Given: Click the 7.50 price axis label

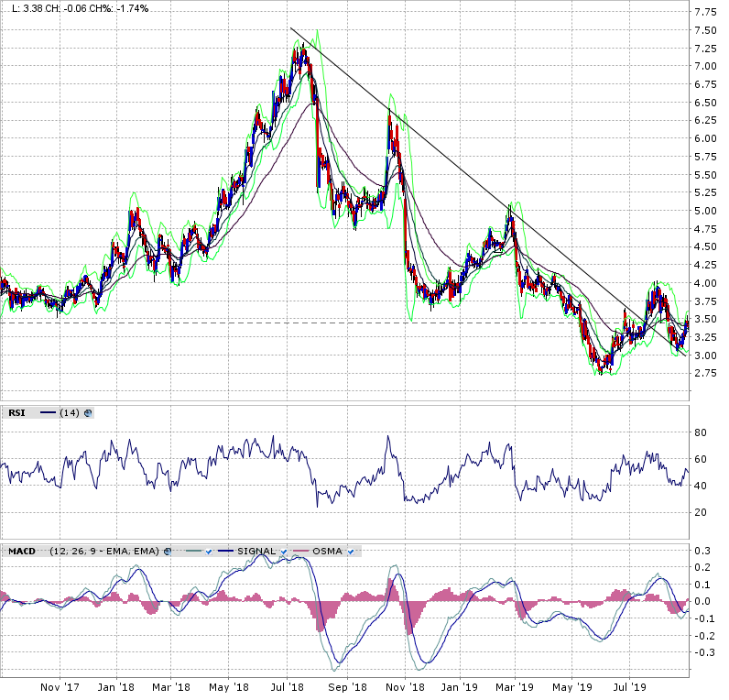Looking at the screenshot, I should click(705, 30).
